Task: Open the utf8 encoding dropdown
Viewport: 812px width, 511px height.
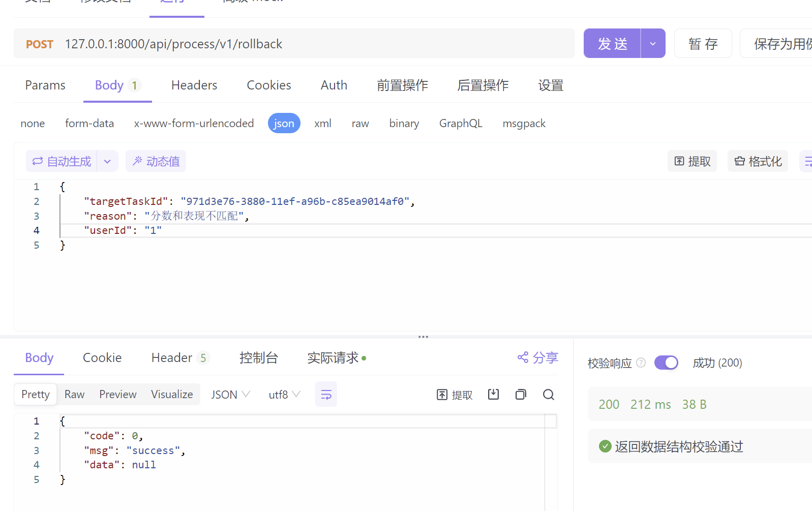Action: 284,395
